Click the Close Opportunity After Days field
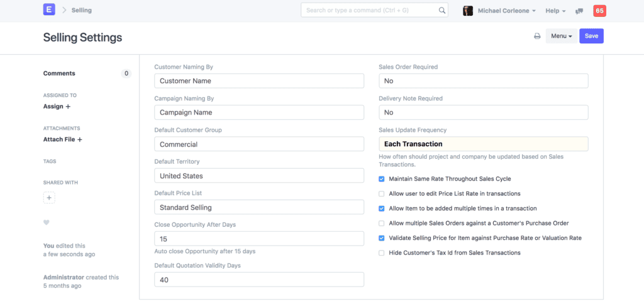 (259, 239)
